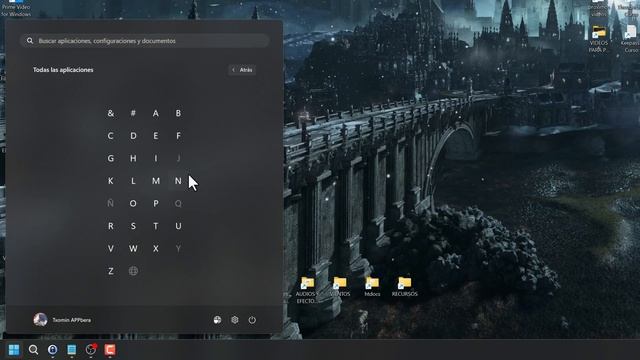The height and width of the screenshot is (360, 640).
Task: Focus the Buscar aplicaciones search field
Action: pos(144,41)
